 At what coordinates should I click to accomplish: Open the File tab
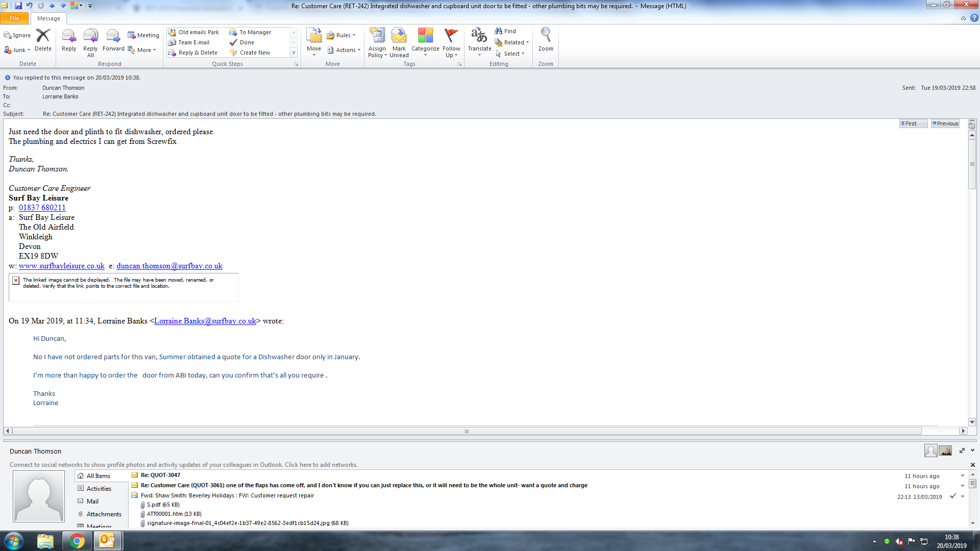(14, 18)
